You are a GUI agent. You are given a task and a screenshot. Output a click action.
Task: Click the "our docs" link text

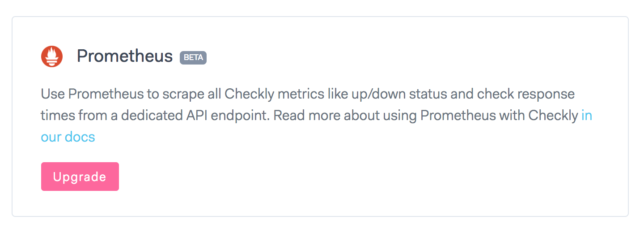(68, 137)
